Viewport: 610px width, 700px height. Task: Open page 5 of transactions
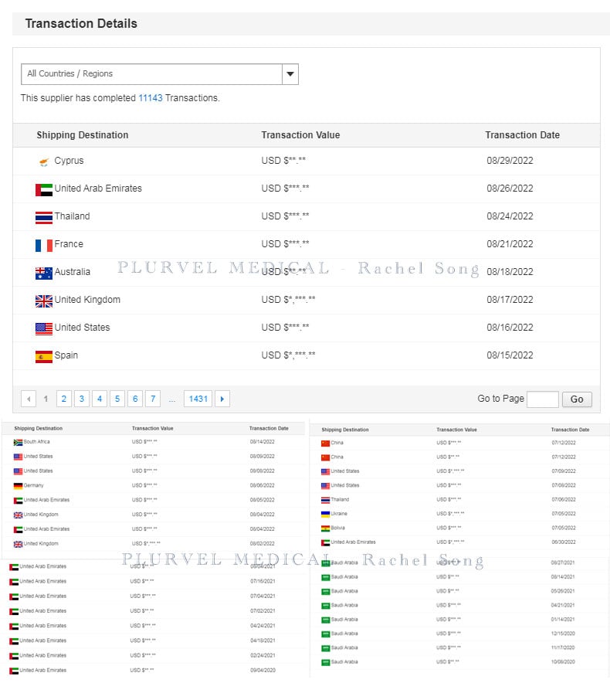pyautogui.click(x=117, y=399)
